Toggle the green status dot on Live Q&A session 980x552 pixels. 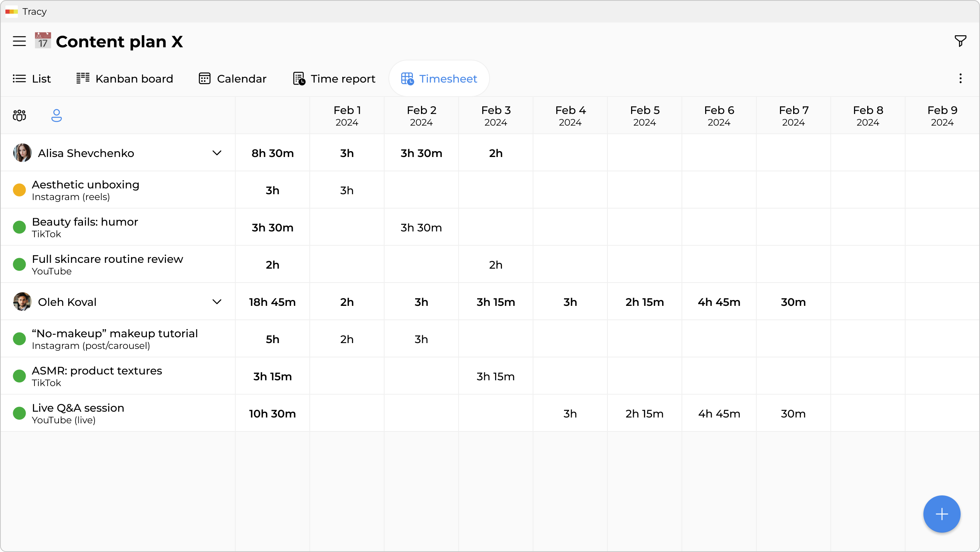tap(19, 413)
